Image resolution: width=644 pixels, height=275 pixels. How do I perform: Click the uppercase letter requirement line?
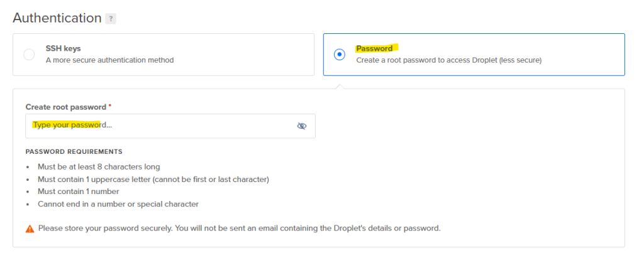pyautogui.click(x=153, y=180)
